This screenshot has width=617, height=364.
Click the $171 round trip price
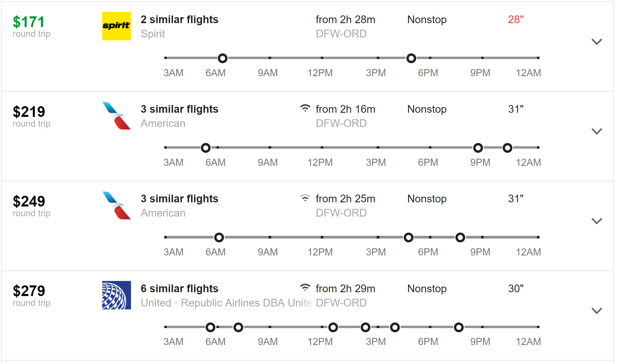(29, 22)
